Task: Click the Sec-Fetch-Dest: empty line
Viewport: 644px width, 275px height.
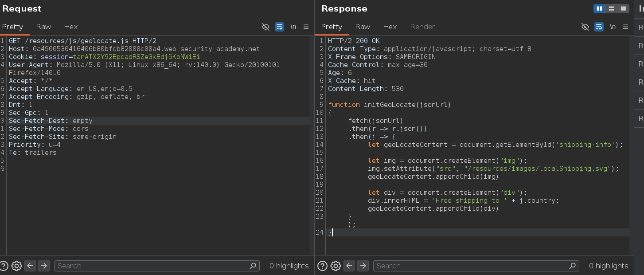Action: tap(51, 121)
